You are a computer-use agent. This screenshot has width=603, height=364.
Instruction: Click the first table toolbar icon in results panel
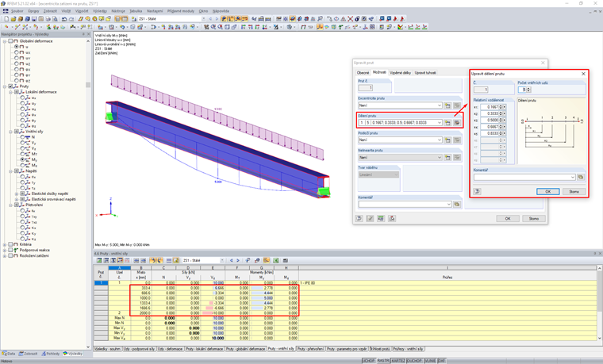tap(99, 260)
